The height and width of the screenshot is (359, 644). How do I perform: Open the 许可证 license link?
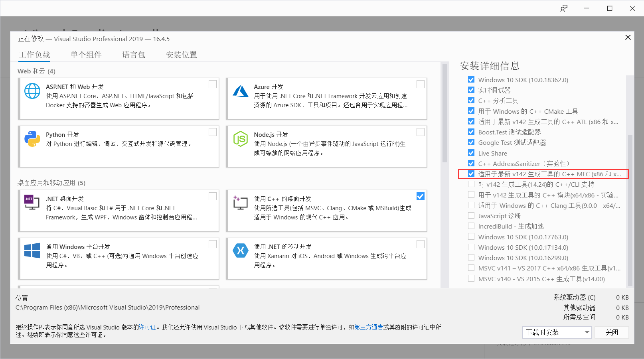pyautogui.click(x=147, y=327)
